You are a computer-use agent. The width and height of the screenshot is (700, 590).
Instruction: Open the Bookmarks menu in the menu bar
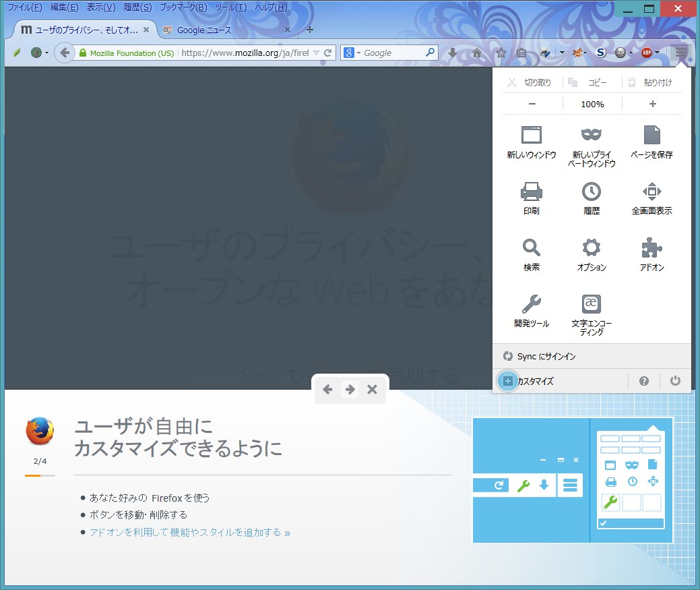183,7
